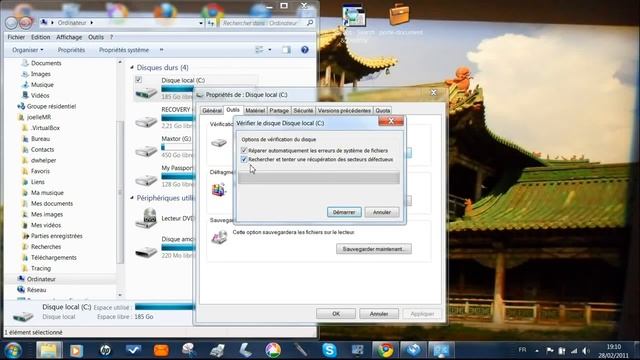Toggle the checkbox beside Disque local (C:)
The height and width of the screenshot is (360, 640).
(138, 80)
